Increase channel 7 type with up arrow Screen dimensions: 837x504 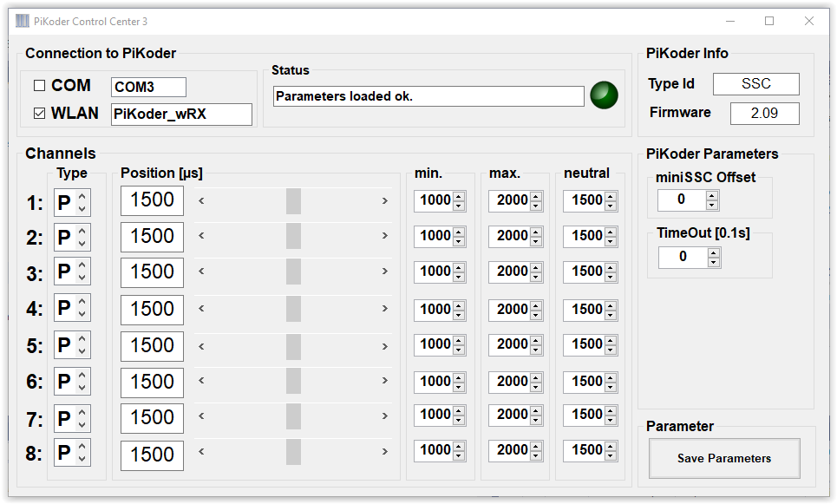[x=82, y=412]
